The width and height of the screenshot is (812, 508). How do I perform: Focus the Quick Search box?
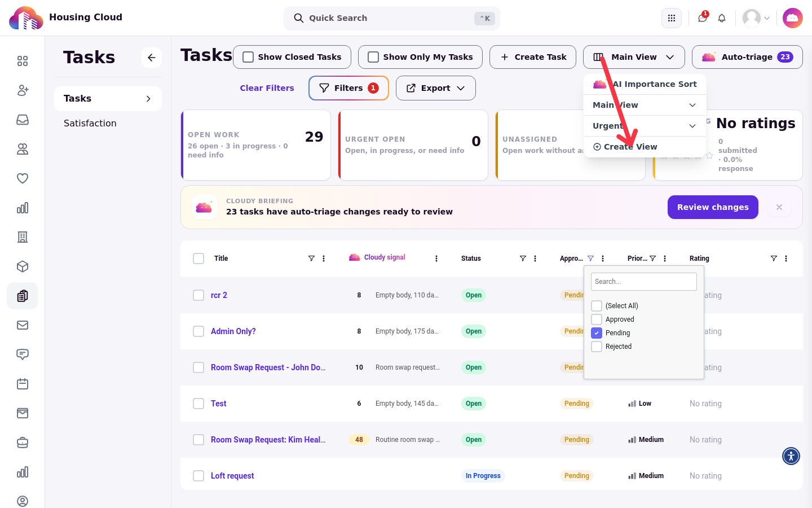pos(392,18)
